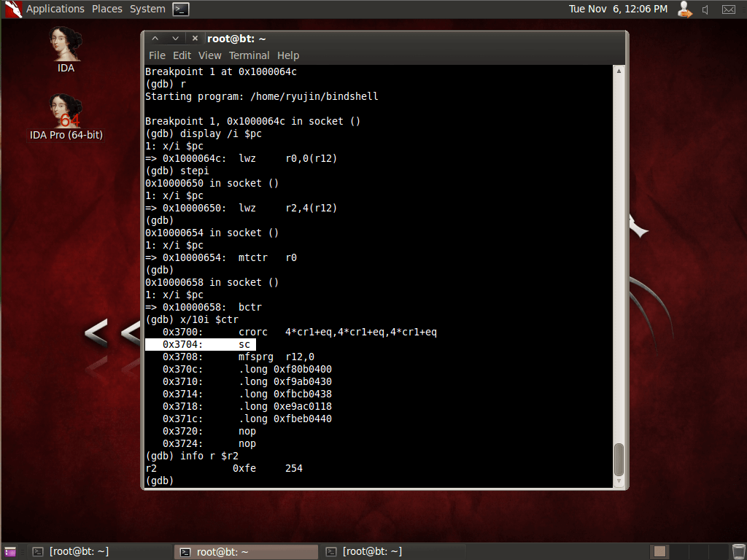Open the terminal's Help menu
Viewport: 747px width, 560px height.
(x=288, y=55)
